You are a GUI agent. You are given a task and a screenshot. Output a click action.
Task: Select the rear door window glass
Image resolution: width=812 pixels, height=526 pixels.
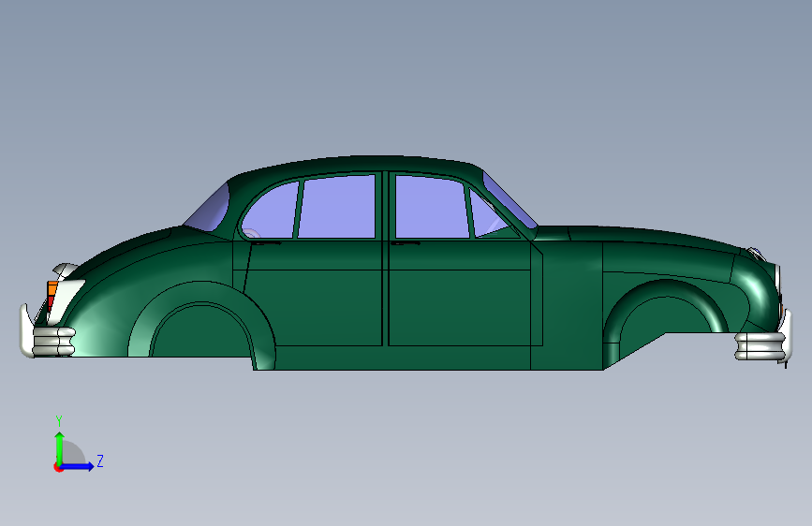point(336,207)
